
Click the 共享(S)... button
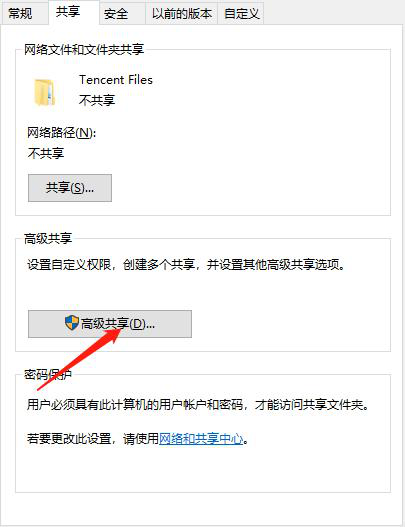tap(70, 188)
